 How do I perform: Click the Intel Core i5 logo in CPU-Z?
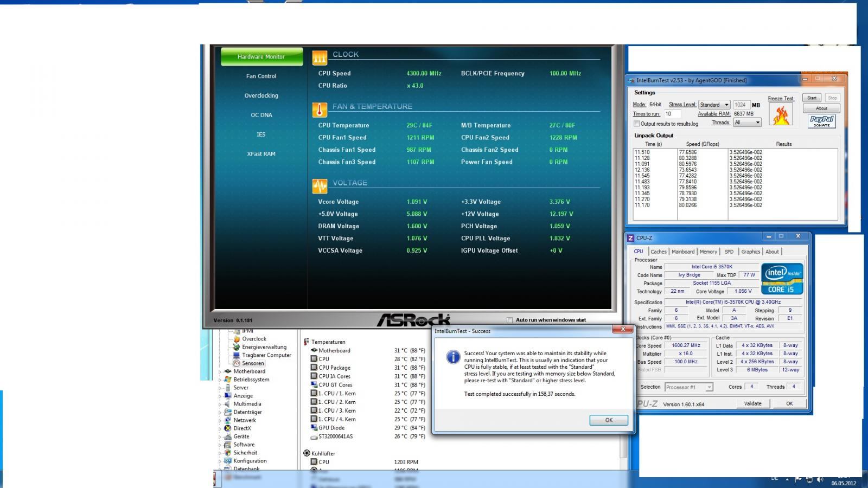782,279
